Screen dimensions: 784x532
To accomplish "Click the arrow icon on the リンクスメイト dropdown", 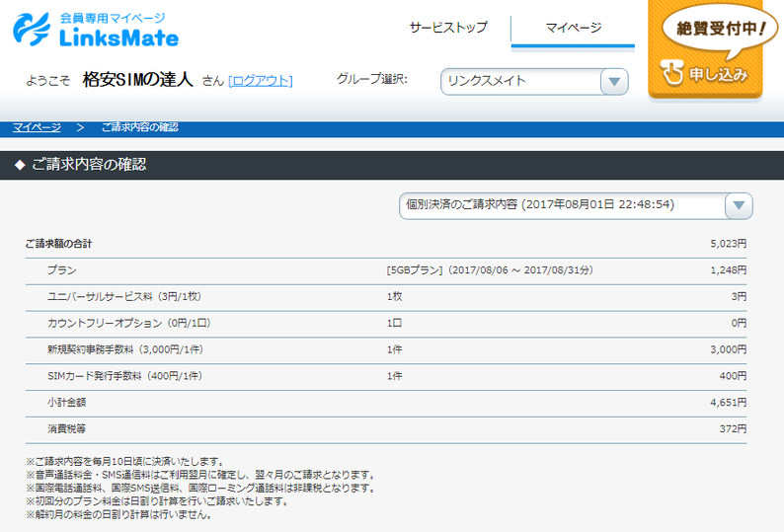I will (x=613, y=82).
